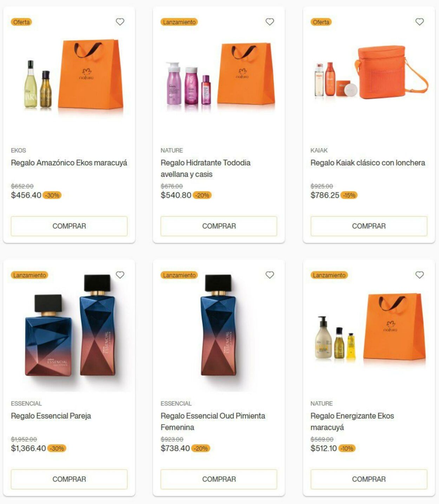
Task: Favorite the Regalo Hidratante Tododia heart icon
Action: 270,22
